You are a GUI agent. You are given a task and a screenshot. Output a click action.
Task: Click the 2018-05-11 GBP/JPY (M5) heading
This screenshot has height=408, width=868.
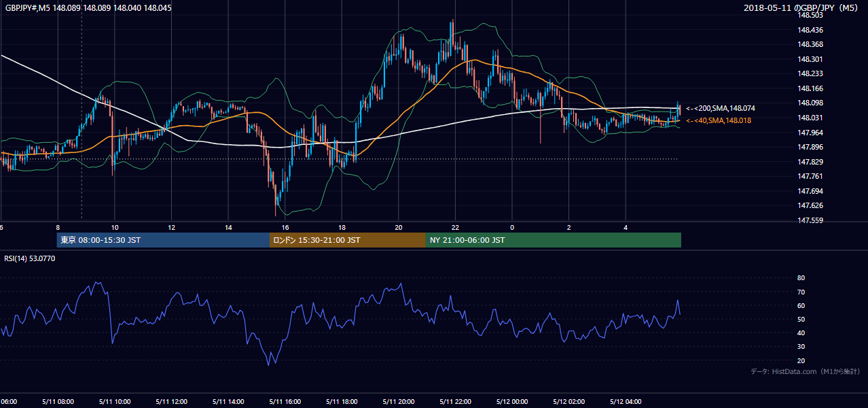(x=801, y=8)
